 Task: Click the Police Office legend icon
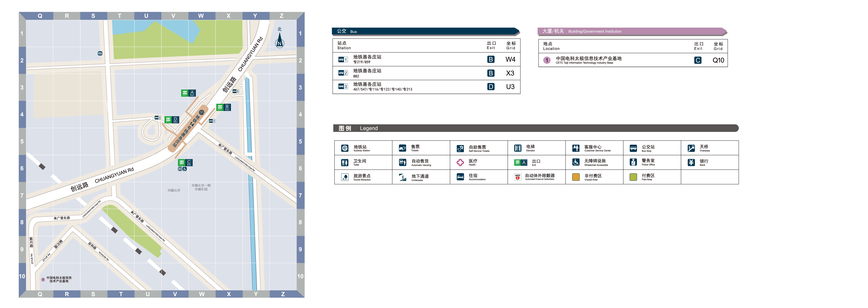point(633,162)
